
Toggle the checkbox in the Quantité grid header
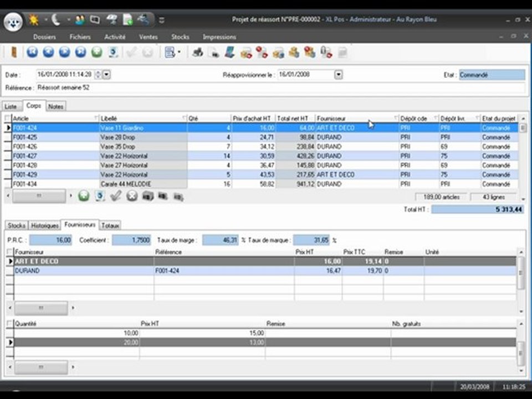[10, 323]
